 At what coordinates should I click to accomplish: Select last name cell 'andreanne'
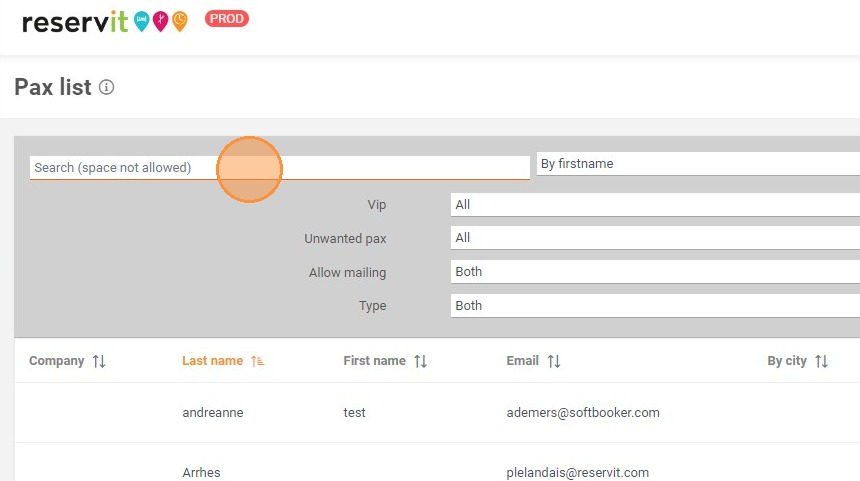pos(213,412)
